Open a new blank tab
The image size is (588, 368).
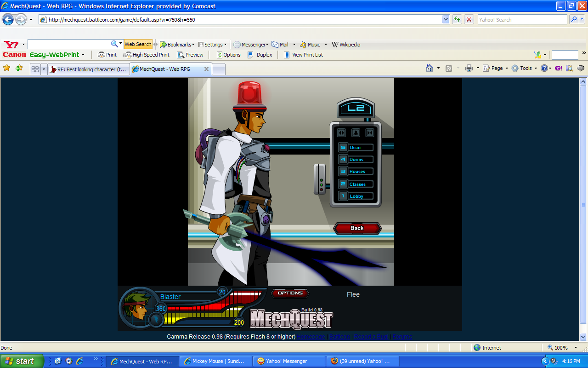pyautogui.click(x=219, y=69)
